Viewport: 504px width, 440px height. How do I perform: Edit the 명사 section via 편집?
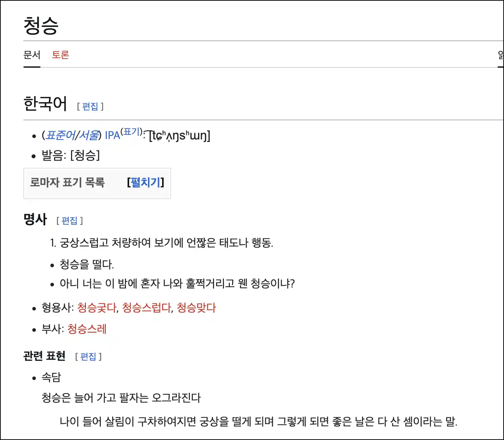tap(70, 221)
